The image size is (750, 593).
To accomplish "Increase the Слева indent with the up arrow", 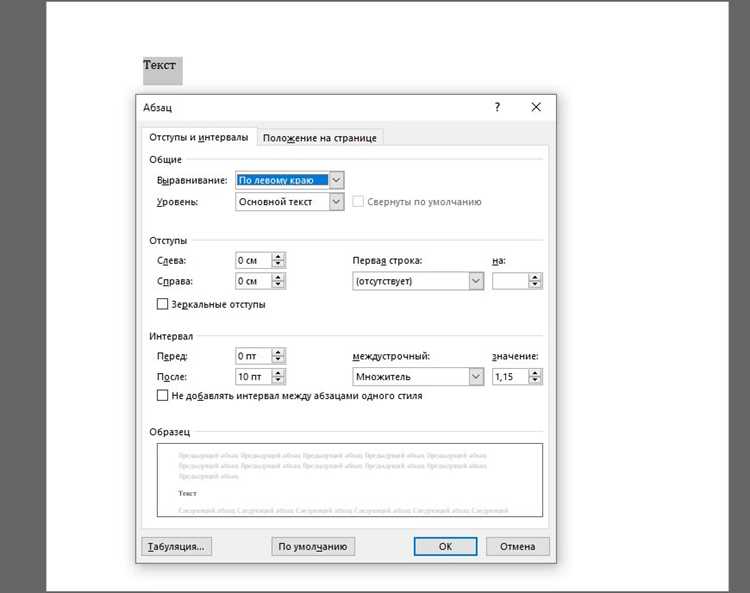I will pos(278,257).
